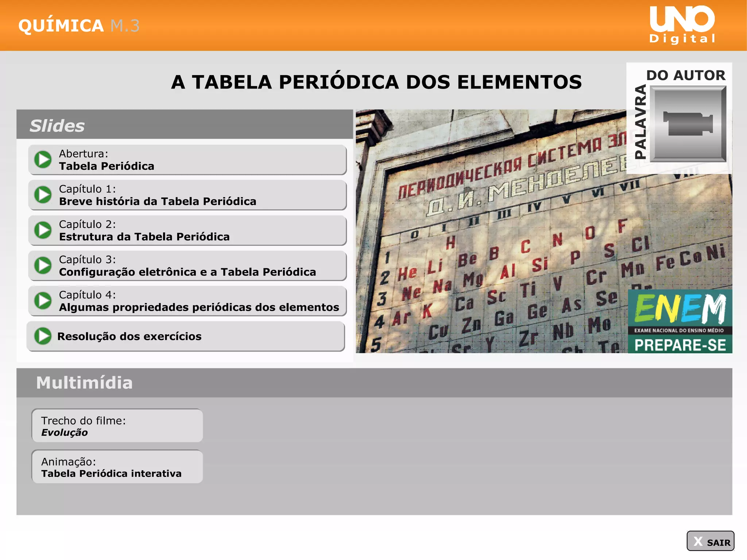
Task: Open the ENEM Prepare-se banner
Action: [x=680, y=321]
